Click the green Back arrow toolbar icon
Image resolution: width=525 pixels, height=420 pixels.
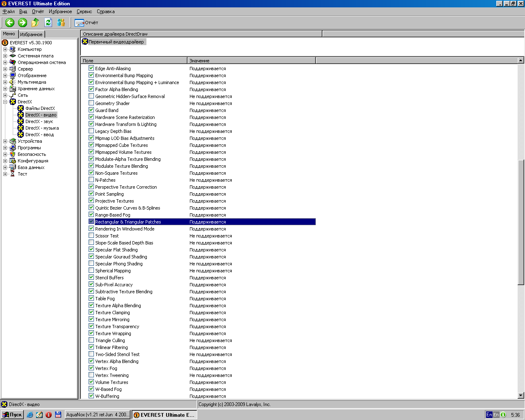(x=10, y=23)
